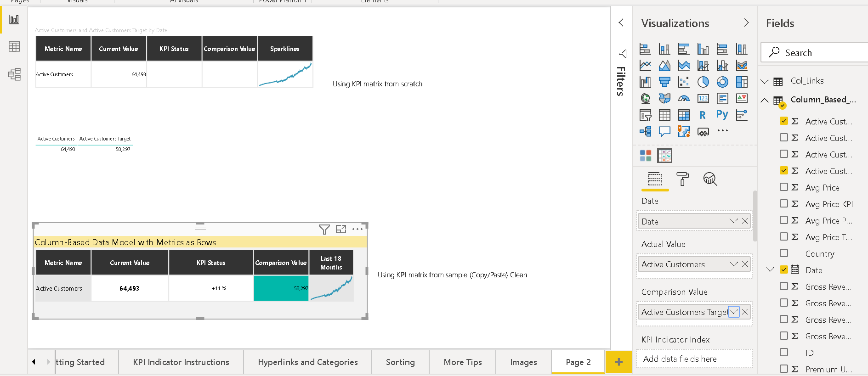The height and width of the screenshot is (376, 868).
Task: Enable the Country field checkbox
Action: (x=784, y=253)
